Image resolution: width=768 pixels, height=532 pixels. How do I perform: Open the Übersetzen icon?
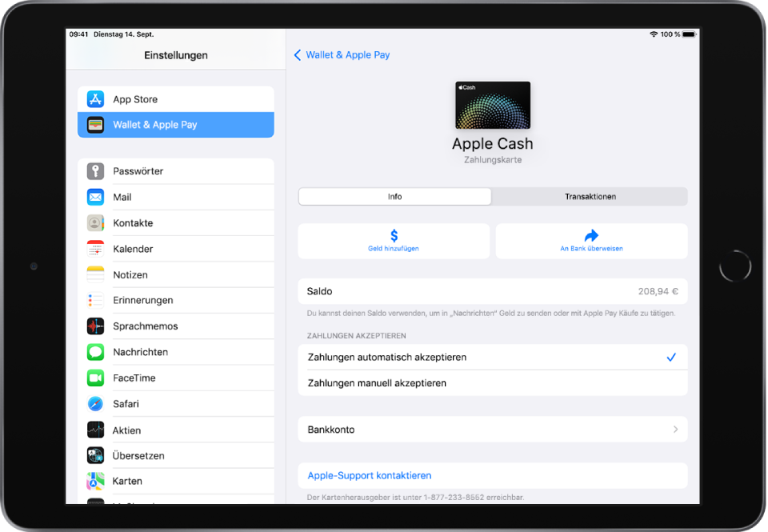95,455
